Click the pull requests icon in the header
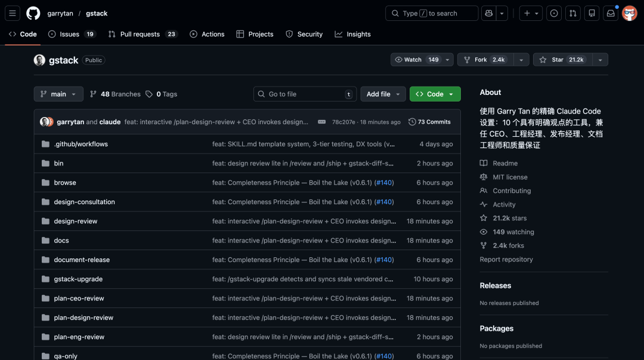This screenshot has width=644, height=360. coord(572,13)
